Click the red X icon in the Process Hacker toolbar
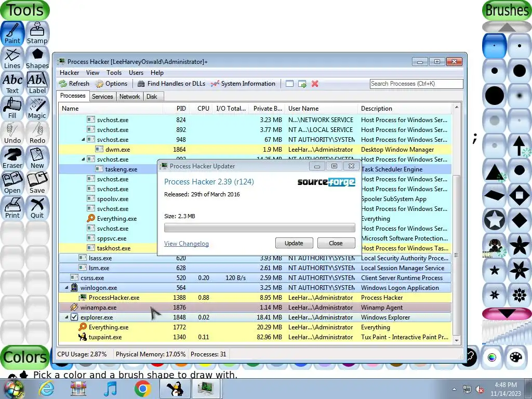The image size is (532, 399). coord(315,84)
